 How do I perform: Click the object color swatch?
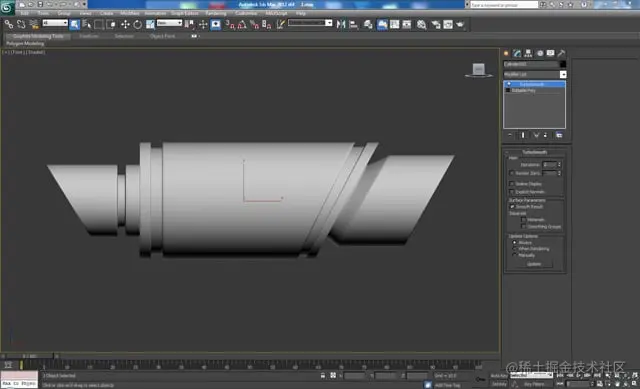[563, 64]
